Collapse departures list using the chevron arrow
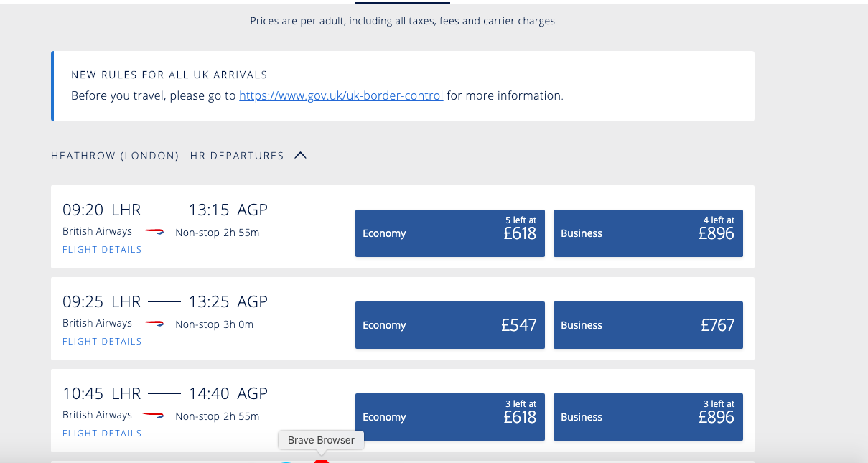This screenshot has height=463, width=868. (x=300, y=155)
